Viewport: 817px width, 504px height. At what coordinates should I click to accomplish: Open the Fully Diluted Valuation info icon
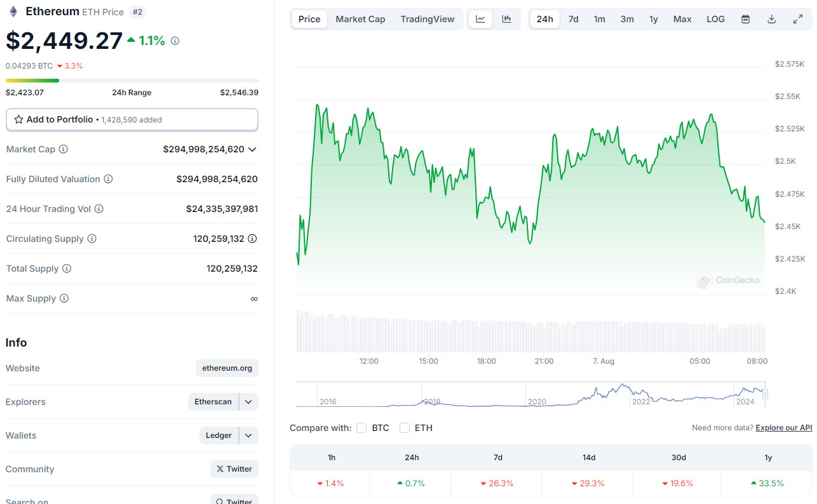coord(108,179)
